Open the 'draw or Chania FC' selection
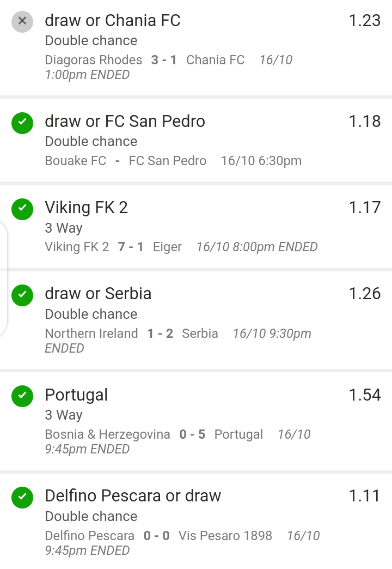Screen dimensions: 392x569 coord(112,21)
